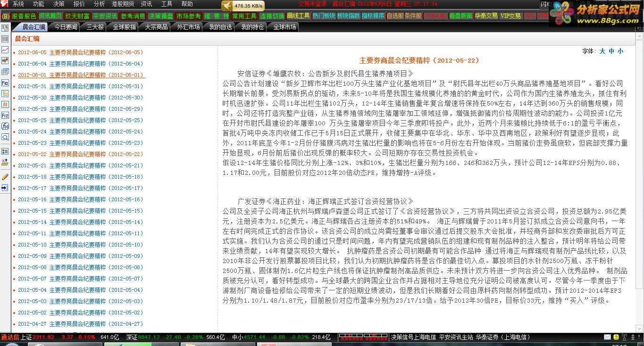Click the red-white segmented indicator bar in status bar

[x=364, y=337]
